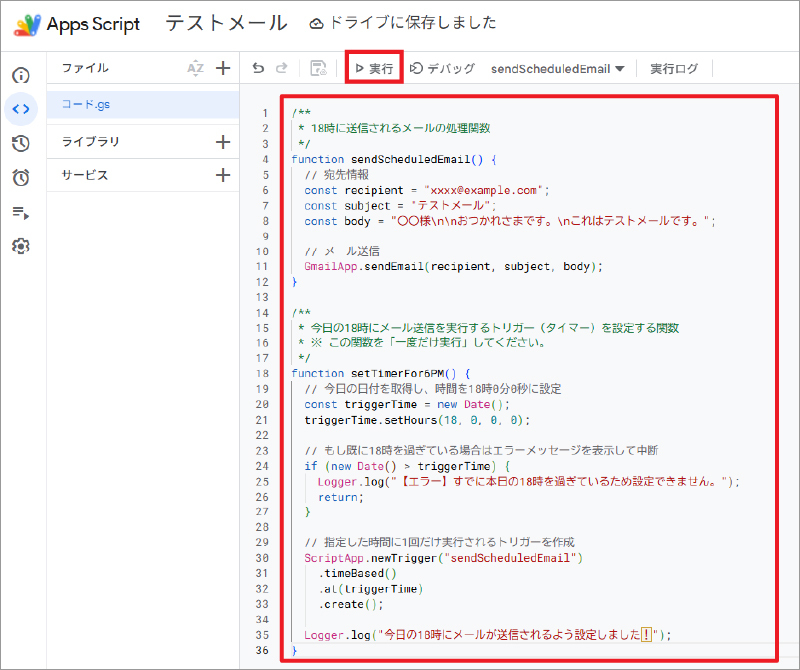This screenshot has height=670, width=800.
Task: Click the const triggerTime = new Date() line
Action: pyautogui.click(x=407, y=405)
